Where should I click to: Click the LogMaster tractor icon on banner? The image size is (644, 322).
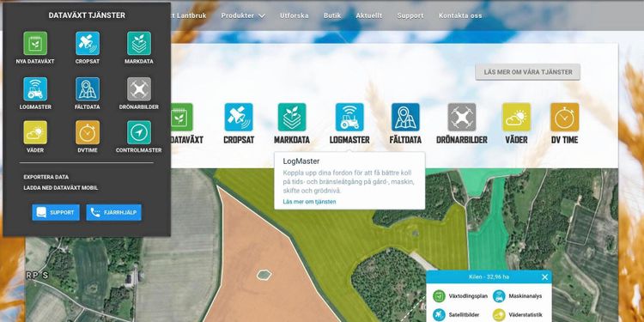[349, 117]
